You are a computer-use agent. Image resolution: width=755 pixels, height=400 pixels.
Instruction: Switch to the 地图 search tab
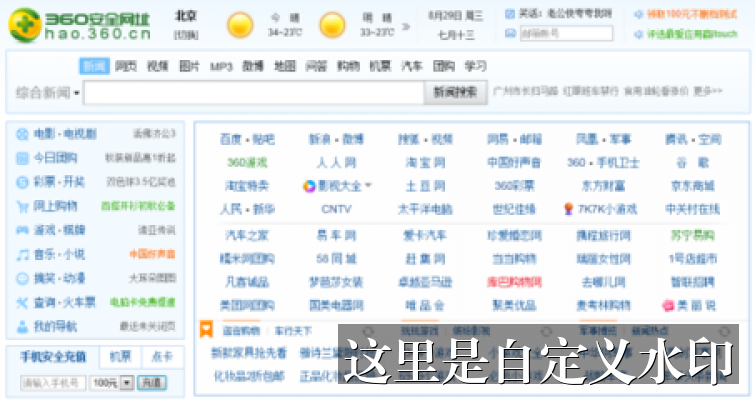pyautogui.click(x=285, y=66)
